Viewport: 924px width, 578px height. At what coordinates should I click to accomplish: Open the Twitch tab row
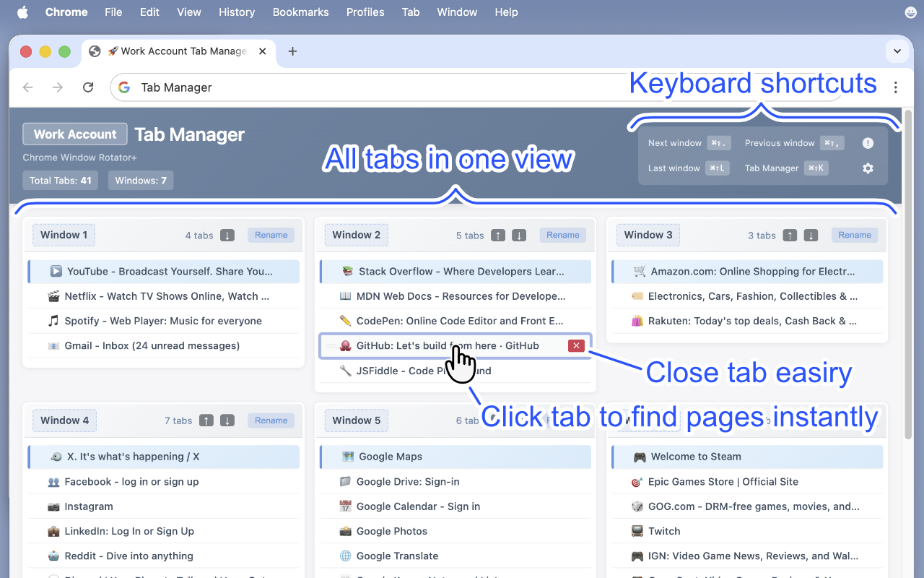click(747, 531)
